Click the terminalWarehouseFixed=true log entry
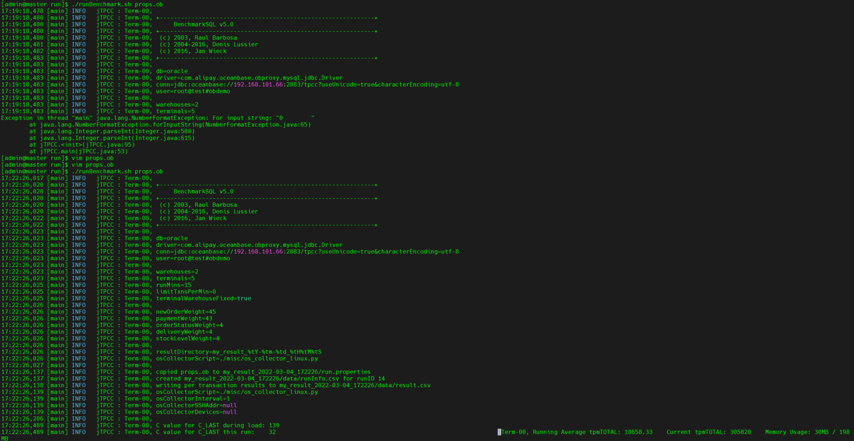 click(126, 298)
